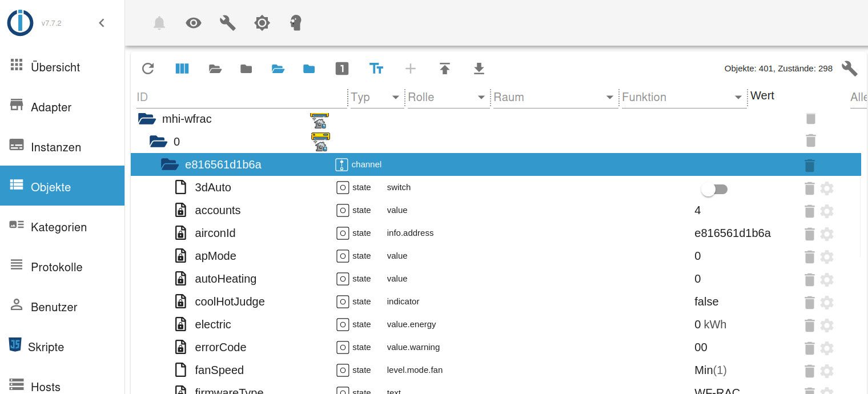Delete the electric object via trash icon
This screenshot has height=394, width=868.
(809, 325)
